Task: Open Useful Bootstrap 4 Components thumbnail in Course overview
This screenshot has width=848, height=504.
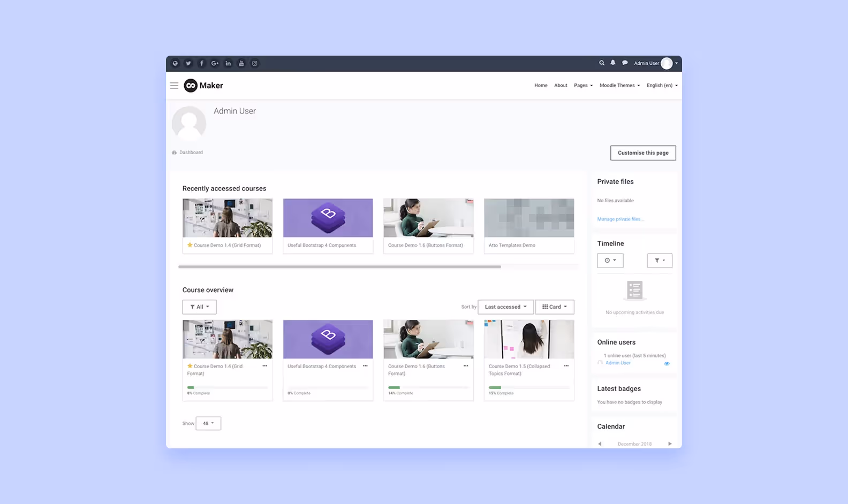Action: click(328, 339)
